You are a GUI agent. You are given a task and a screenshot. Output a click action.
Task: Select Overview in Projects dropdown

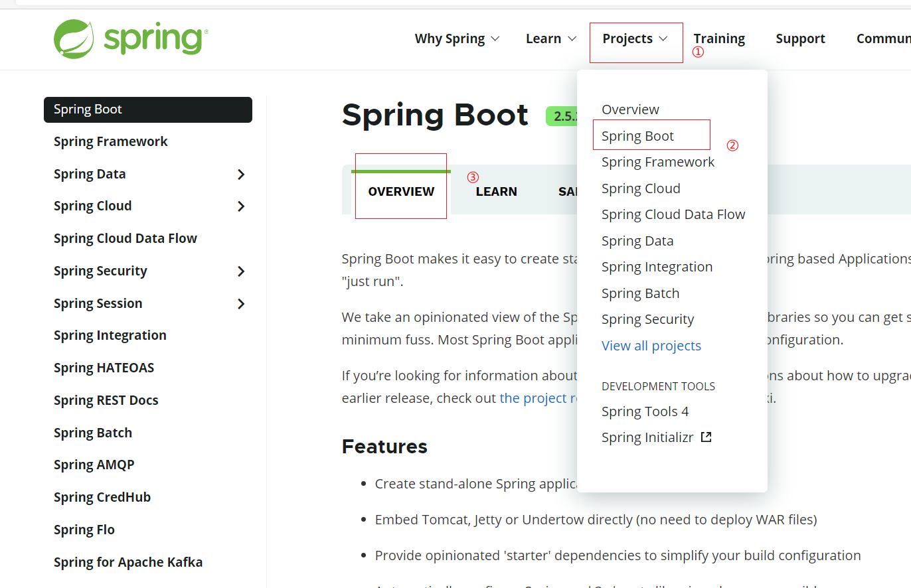pos(630,110)
